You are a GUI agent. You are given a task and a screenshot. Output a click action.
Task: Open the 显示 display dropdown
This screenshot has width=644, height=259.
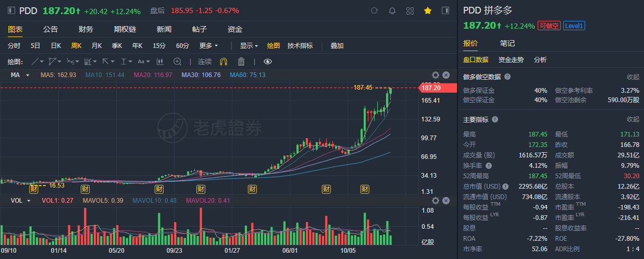coord(249,45)
